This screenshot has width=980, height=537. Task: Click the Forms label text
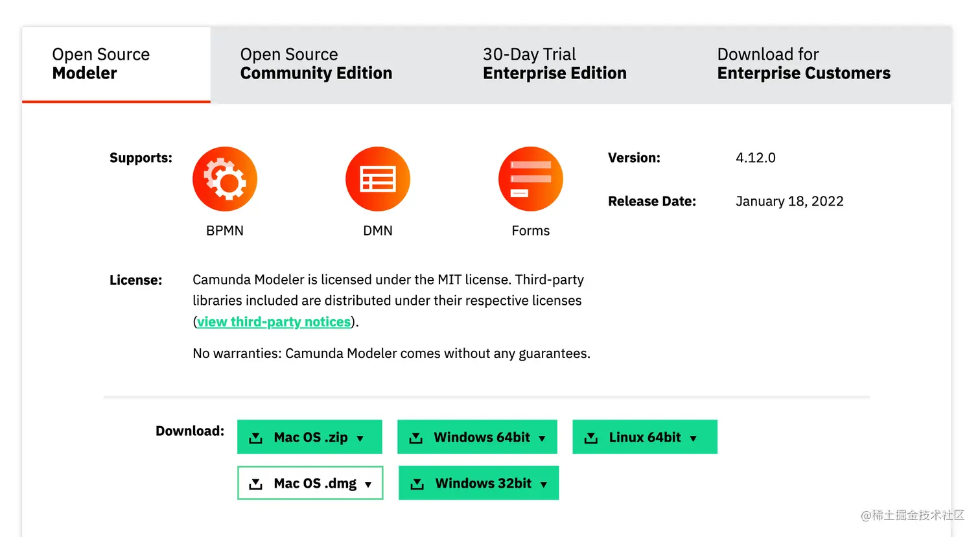(531, 231)
